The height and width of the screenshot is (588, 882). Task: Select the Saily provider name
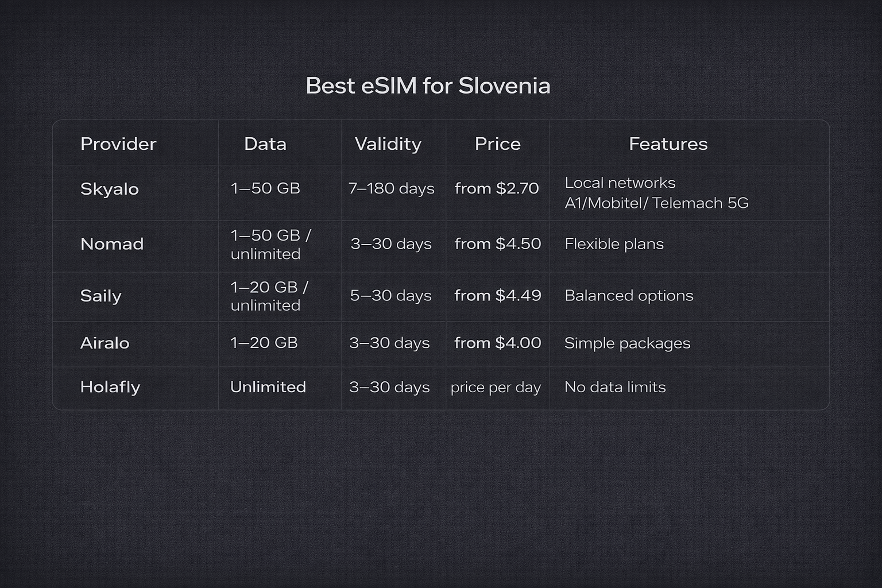pos(101,296)
